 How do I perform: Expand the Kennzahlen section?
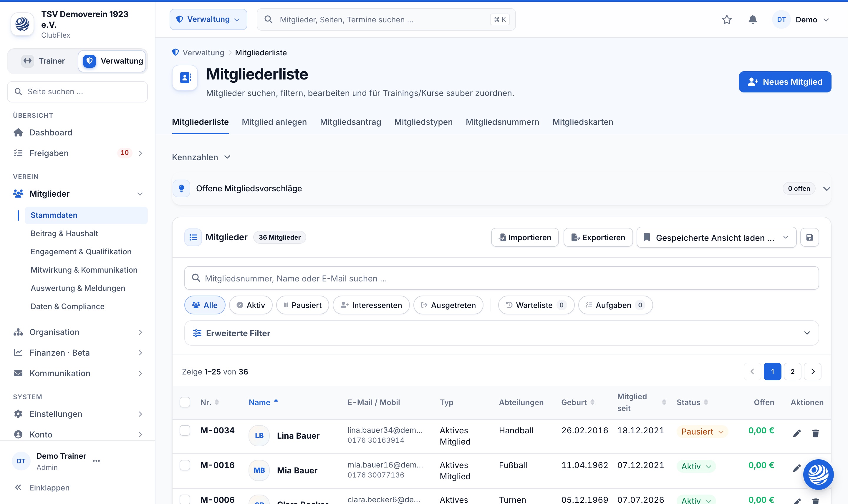201,157
